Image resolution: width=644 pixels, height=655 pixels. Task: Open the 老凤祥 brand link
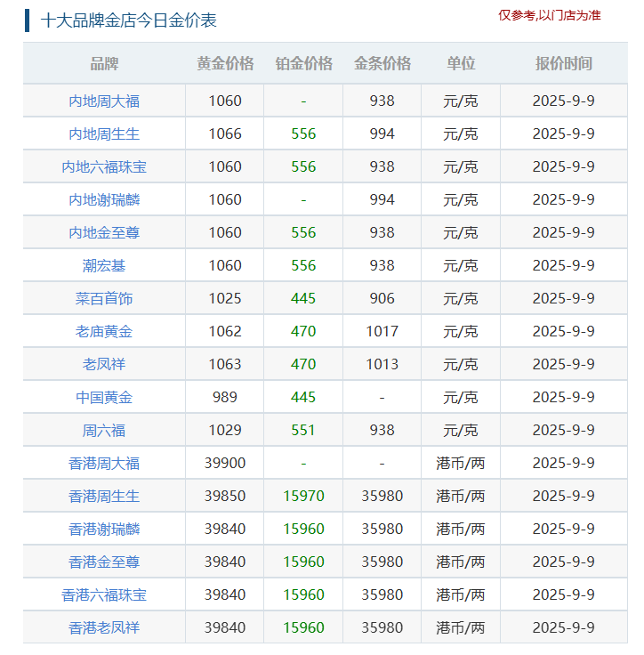(x=104, y=365)
